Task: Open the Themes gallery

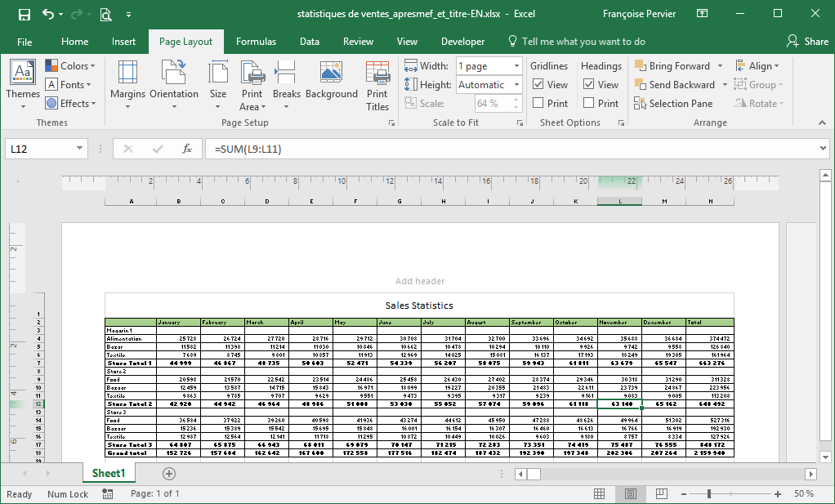Action: [23, 84]
